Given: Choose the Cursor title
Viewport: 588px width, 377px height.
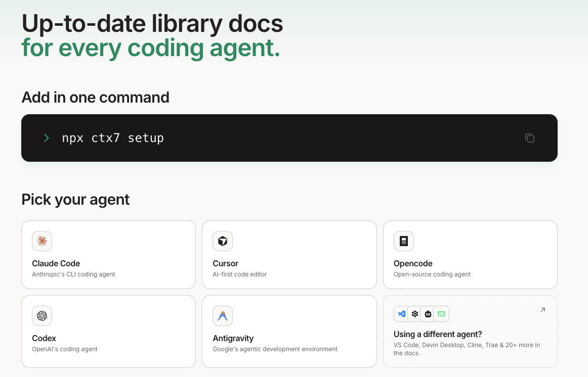Looking at the screenshot, I should click(225, 264).
